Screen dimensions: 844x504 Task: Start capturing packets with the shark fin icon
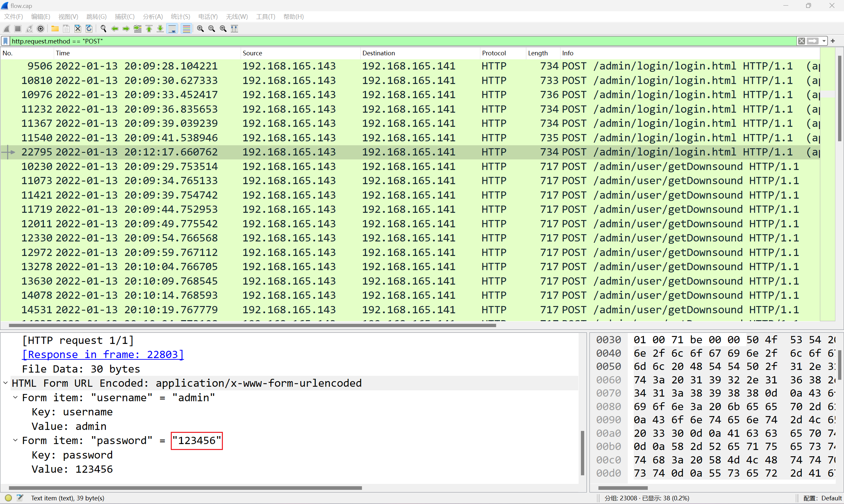tap(7, 29)
